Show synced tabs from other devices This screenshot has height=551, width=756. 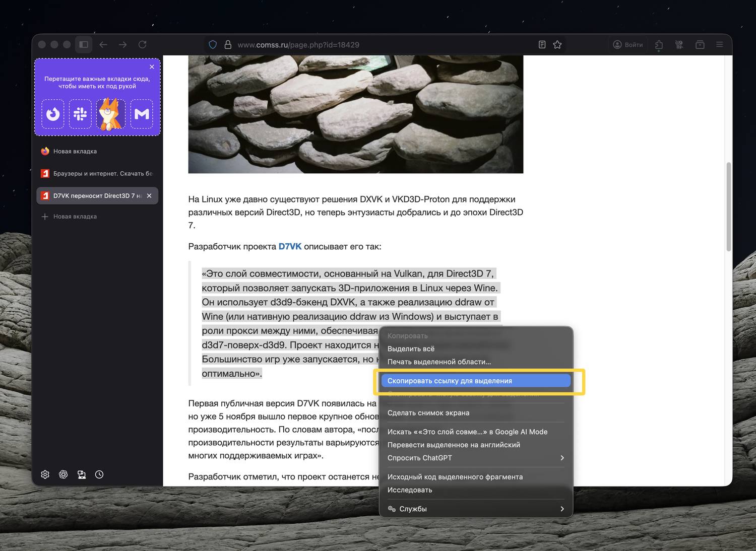(x=81, y=474)
